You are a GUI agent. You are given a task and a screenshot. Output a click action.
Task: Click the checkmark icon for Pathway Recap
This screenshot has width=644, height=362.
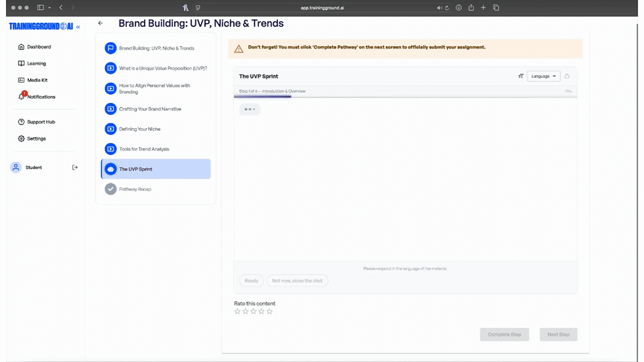tap(110, 189)
